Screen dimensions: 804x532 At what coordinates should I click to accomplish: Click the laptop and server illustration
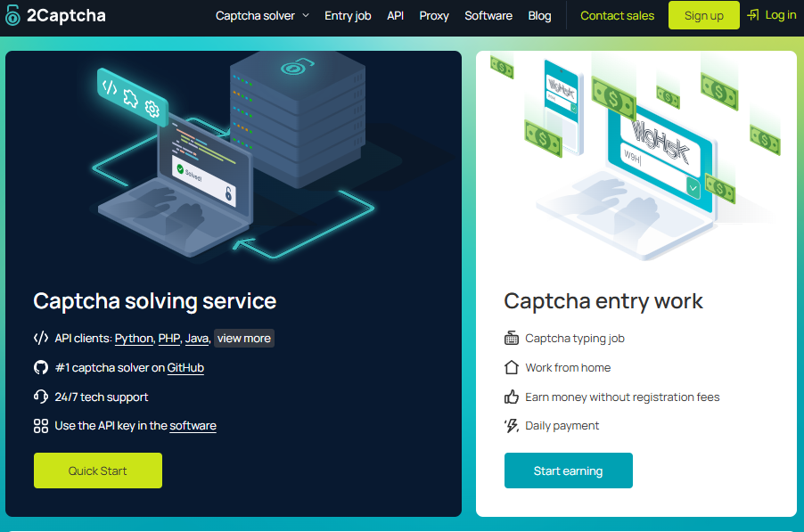pyautogui.click(x=234, y=158)
